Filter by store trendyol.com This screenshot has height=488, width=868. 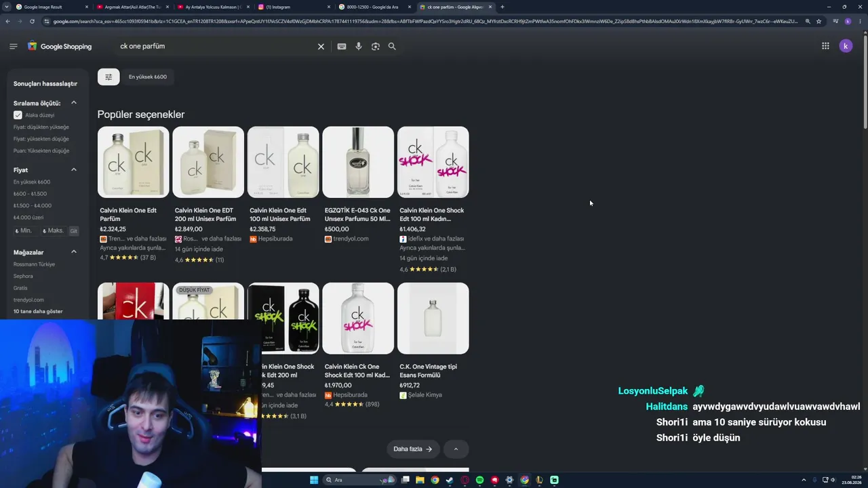[x=28, y=300]
